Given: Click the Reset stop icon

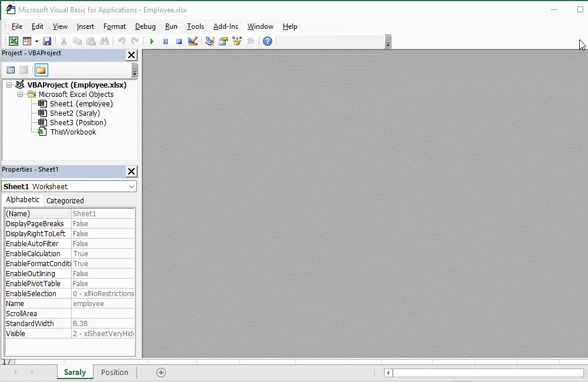Looking at the screenshot, I should (179, 41).
